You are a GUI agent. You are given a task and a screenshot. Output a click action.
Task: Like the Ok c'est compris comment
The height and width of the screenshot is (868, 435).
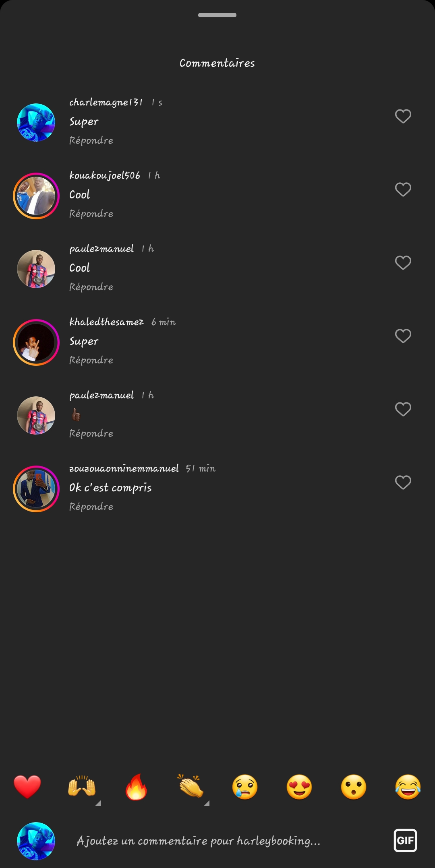tap(403, 482)
